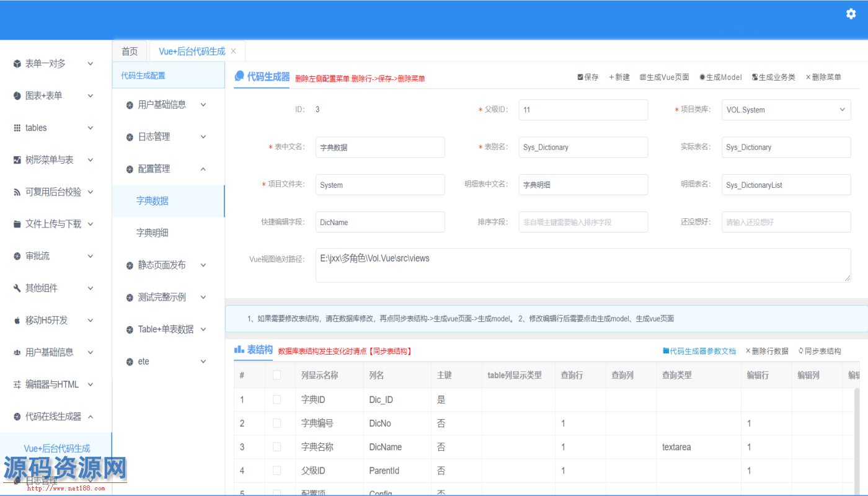
Task: Collapse the 配置管理 tree node
Action: click(x=203, y=169)
